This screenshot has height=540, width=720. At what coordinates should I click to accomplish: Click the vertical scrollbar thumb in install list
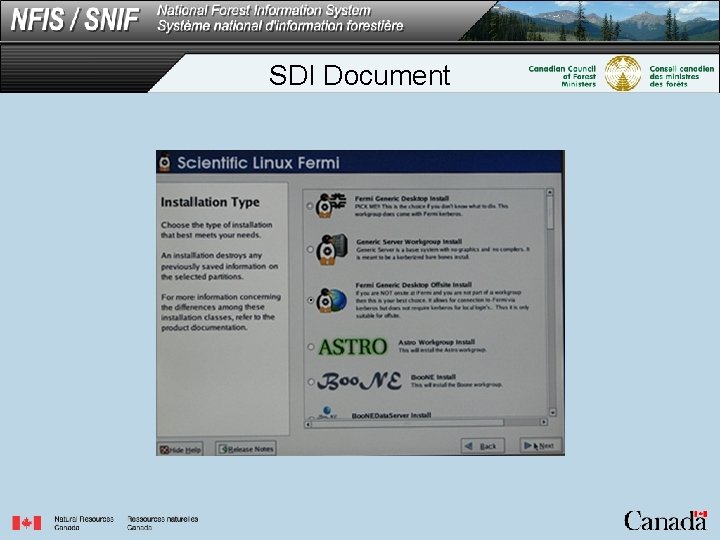point(551,213)
